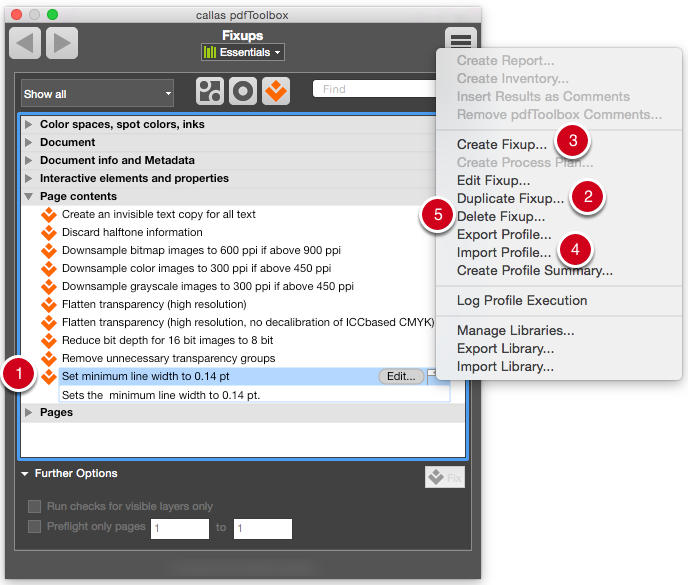
Task: Open the Essentials library dropdown
Action: (x=243, y=52)
